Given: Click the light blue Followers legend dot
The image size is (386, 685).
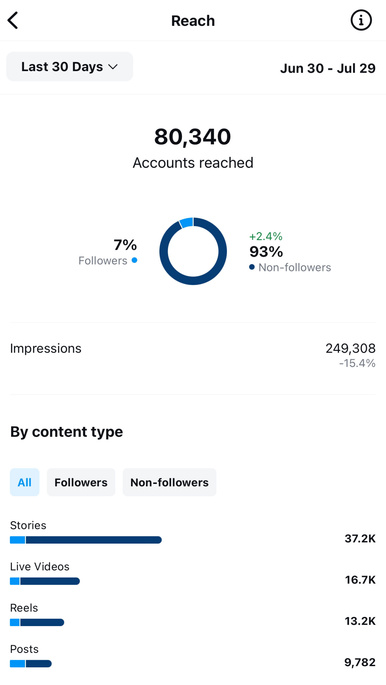Looking at the screenshot, I should coord(134,260).
